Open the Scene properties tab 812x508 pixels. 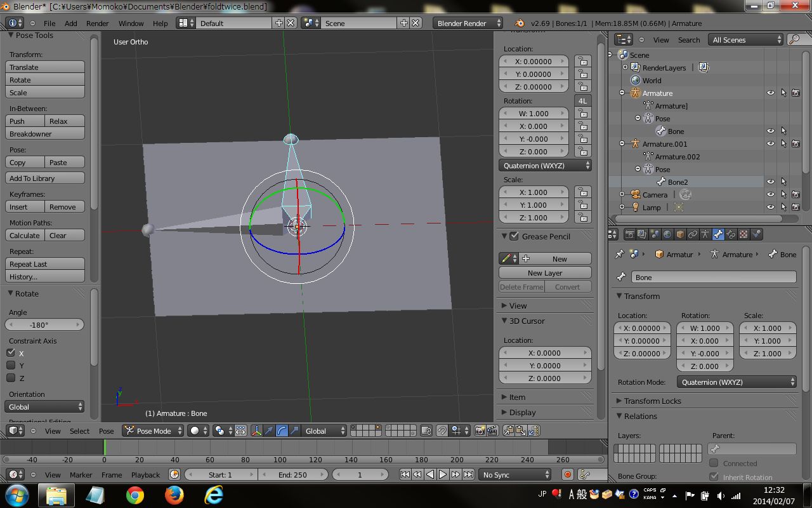tap(655, 234)
